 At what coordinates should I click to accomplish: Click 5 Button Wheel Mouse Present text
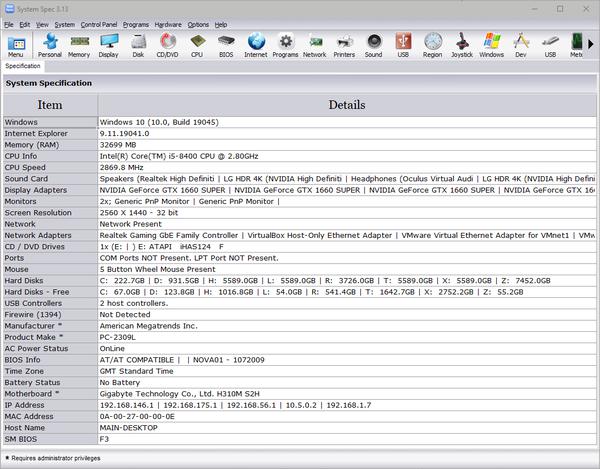coord(158,269)
